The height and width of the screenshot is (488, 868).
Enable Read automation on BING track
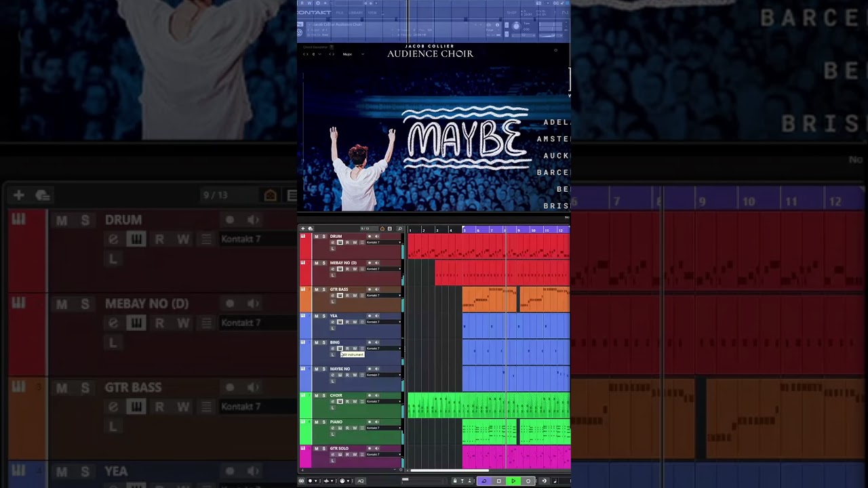pos(347,348)
